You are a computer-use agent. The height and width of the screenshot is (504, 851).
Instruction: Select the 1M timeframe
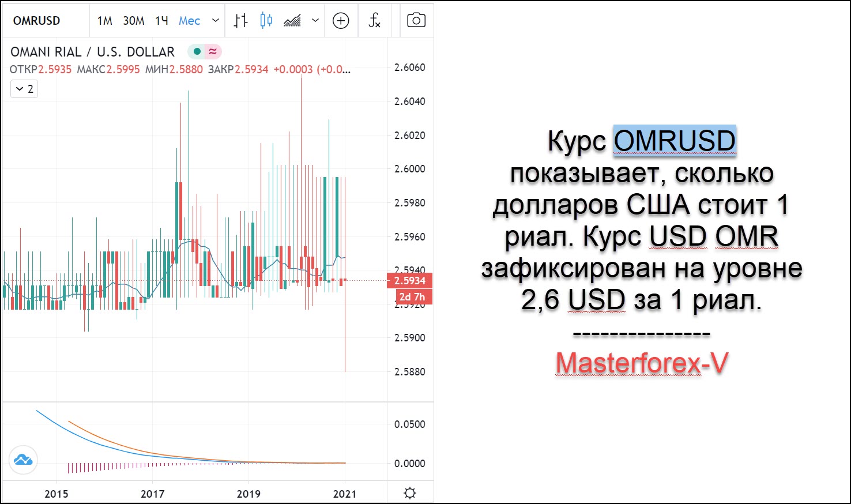pyautogui.click(x=104, y=21)
